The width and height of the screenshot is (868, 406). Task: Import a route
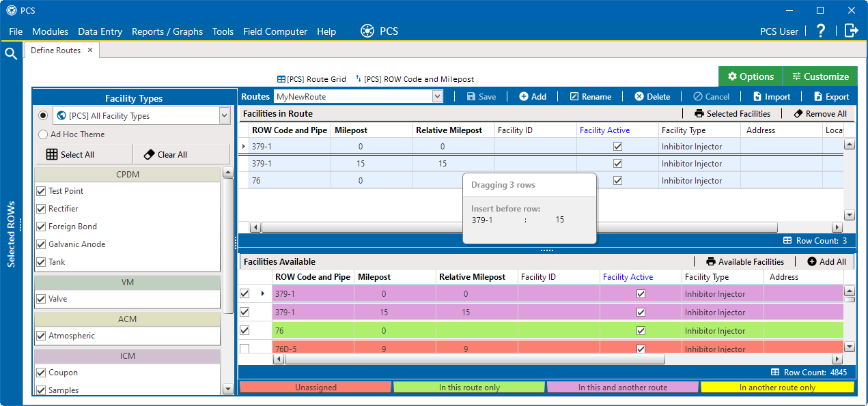click(772, 96)
